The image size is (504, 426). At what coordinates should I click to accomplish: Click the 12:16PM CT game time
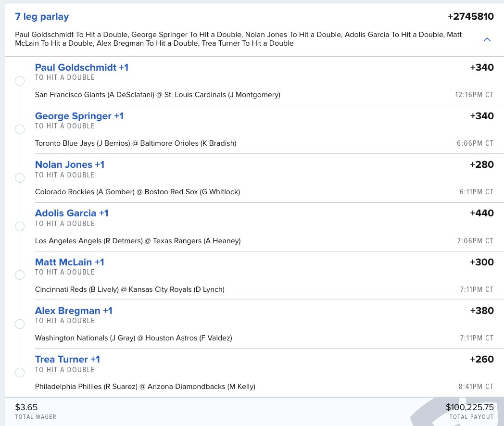[474, 95]
